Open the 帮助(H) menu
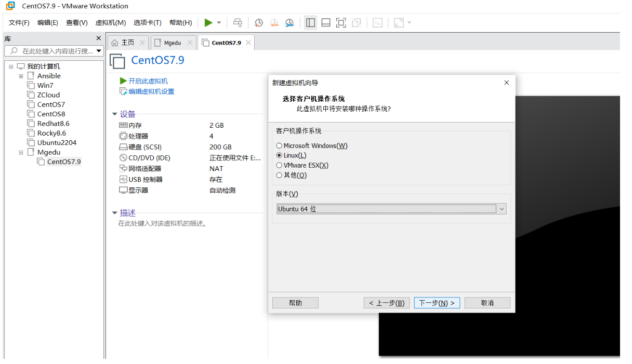632x364 pixels. tap(181, 23)
